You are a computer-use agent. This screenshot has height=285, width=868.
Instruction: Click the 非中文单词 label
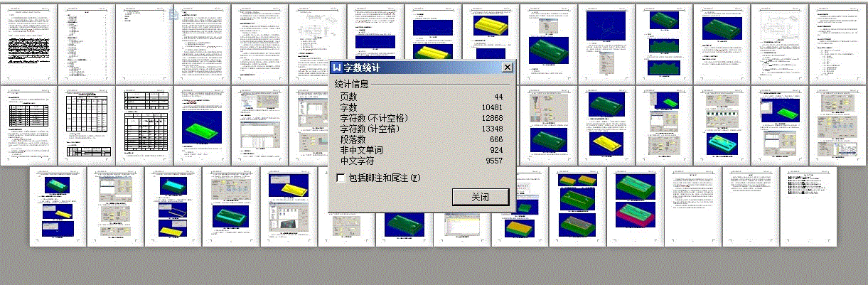coord(361,150)
